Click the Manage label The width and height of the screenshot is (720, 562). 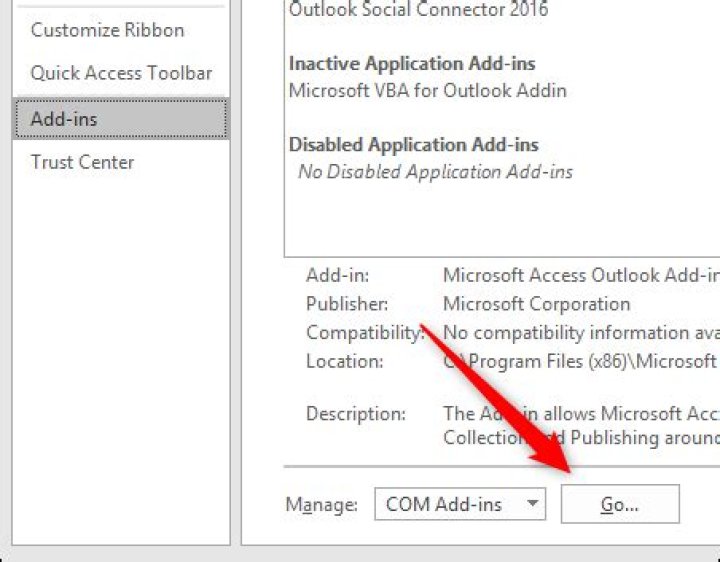[x=321, y=505]
